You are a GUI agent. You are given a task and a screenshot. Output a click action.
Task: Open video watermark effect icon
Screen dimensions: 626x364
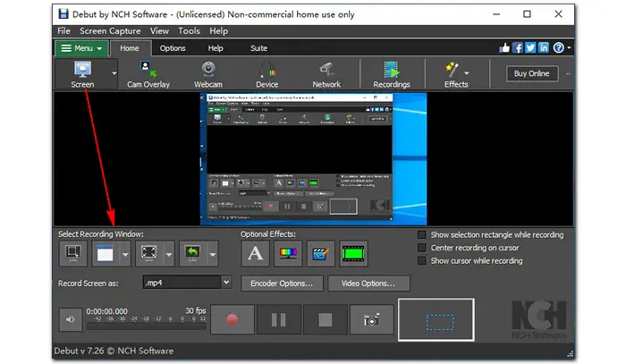(x=320, y=253)
